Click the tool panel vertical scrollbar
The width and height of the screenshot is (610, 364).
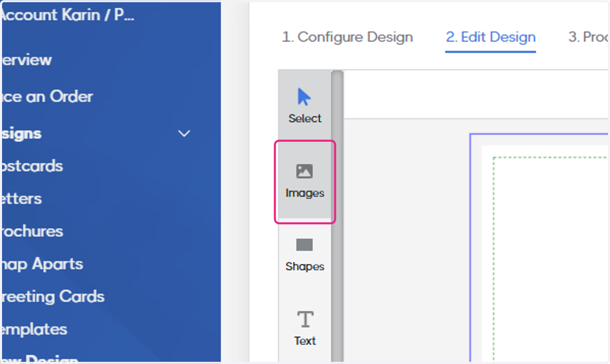337,216
